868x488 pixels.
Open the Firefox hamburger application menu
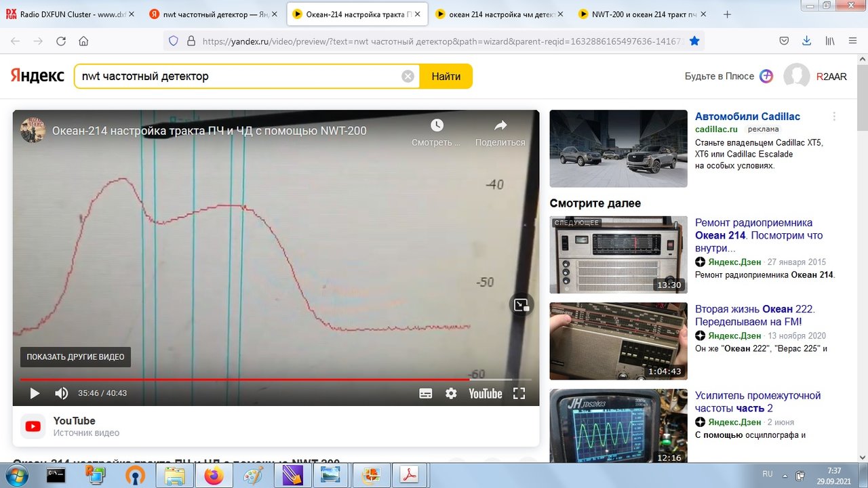(852, 41)
